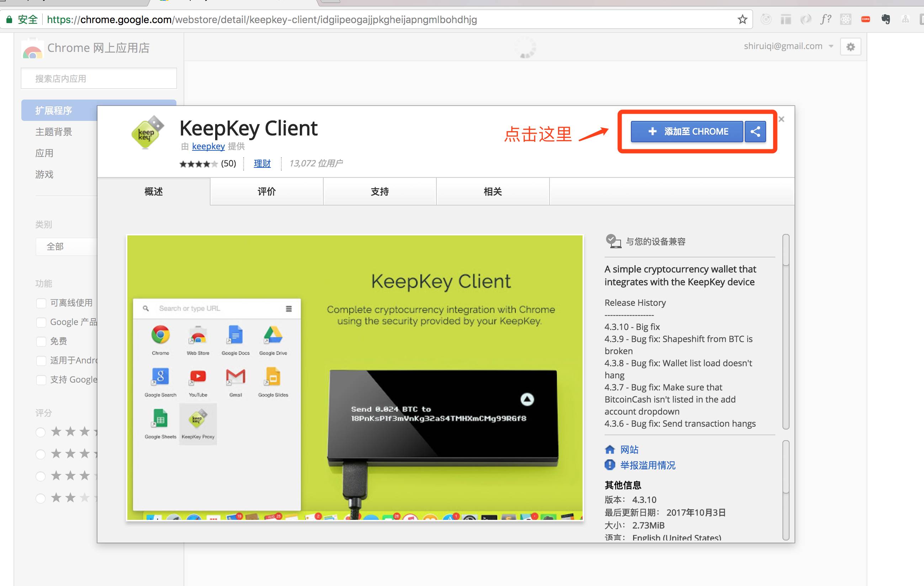Click the share icon button beside Add to Chrome
The width and height of the screenshot is (924, 586).
coord(755,132)
